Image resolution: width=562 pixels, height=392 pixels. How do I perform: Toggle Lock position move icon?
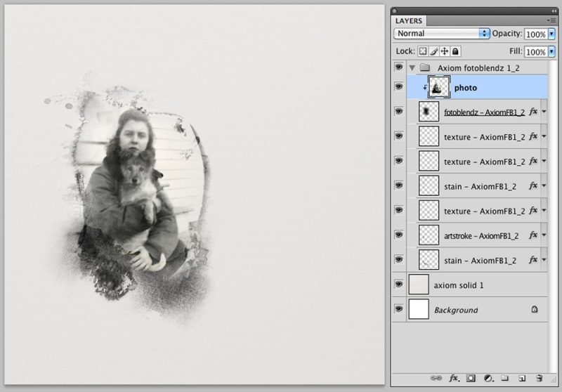[445, 51]
